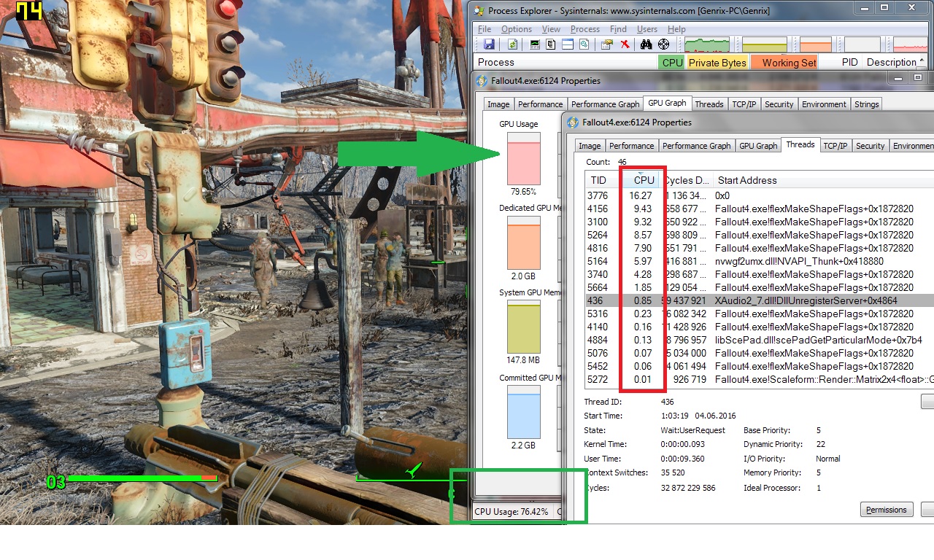Click the binoculars Find Handle icon
The image size is (934, 560).
tap(646, 44)
